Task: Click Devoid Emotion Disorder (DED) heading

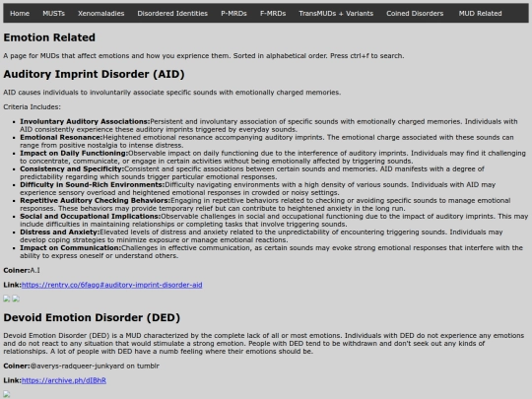Action: point(92,317)
